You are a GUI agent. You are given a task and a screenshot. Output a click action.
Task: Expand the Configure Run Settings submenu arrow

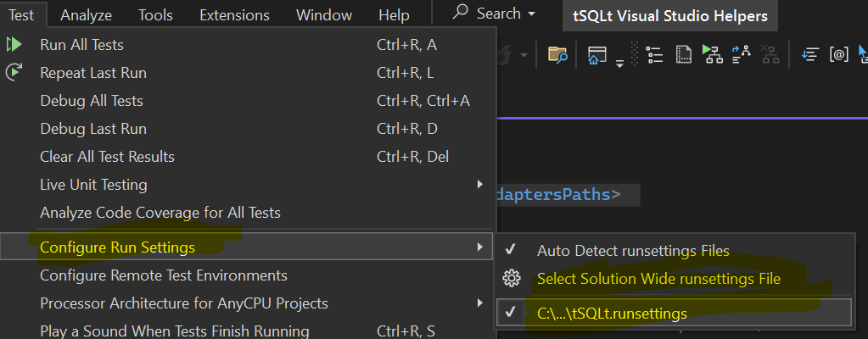pos(480,247)
